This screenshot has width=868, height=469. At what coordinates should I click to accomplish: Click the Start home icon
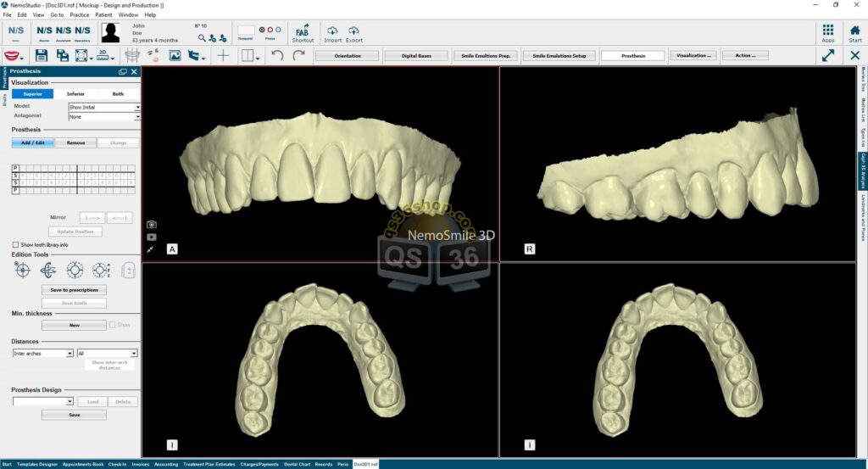[854, 33]
